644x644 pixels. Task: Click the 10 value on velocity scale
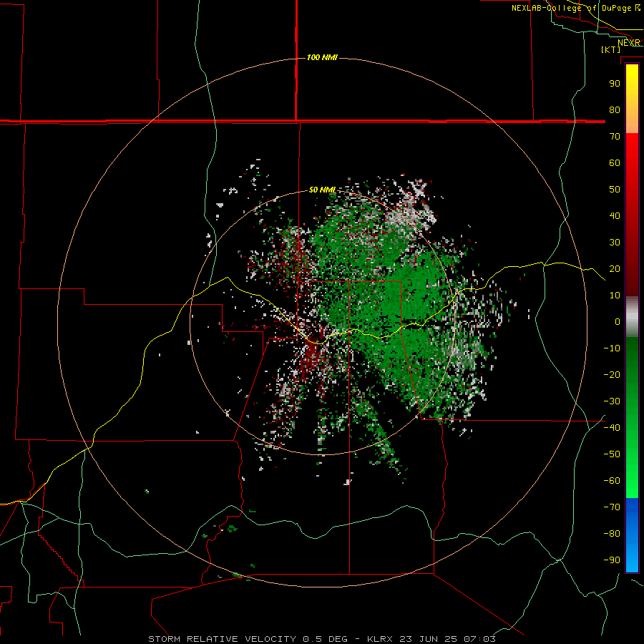(x=615, y=296)
